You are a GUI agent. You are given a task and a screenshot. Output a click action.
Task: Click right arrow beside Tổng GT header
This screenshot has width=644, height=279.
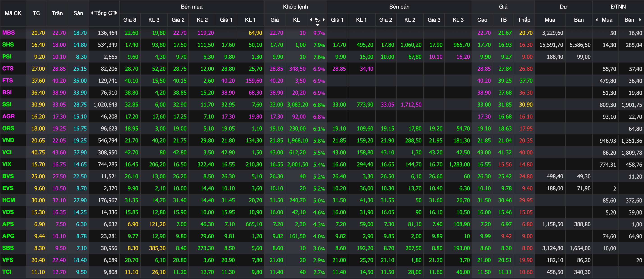coord(116,13)
